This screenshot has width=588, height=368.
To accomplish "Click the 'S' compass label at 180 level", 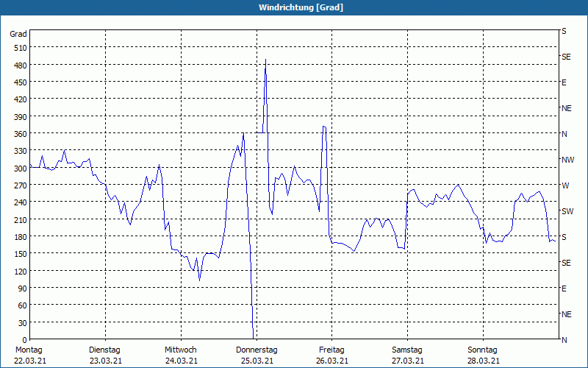I will (564, 237).
